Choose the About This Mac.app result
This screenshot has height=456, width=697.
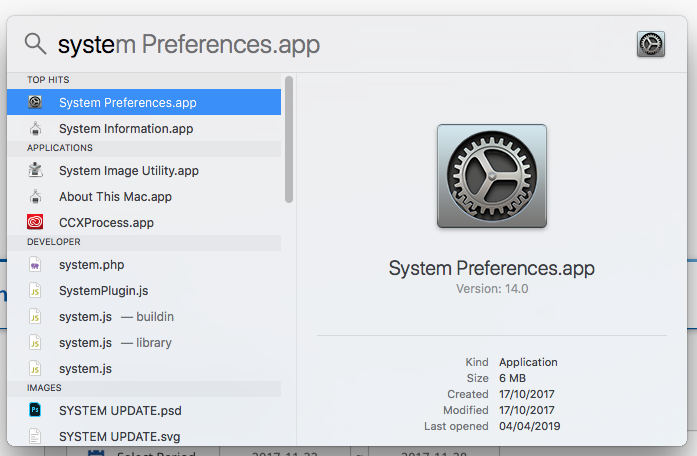(115, 197)
